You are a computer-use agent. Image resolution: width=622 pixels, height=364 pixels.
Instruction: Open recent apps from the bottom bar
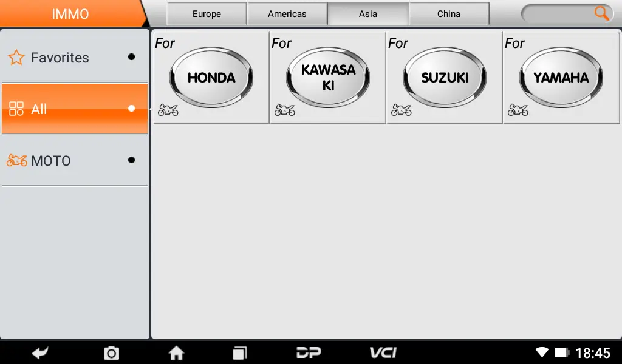click(239, 352)
